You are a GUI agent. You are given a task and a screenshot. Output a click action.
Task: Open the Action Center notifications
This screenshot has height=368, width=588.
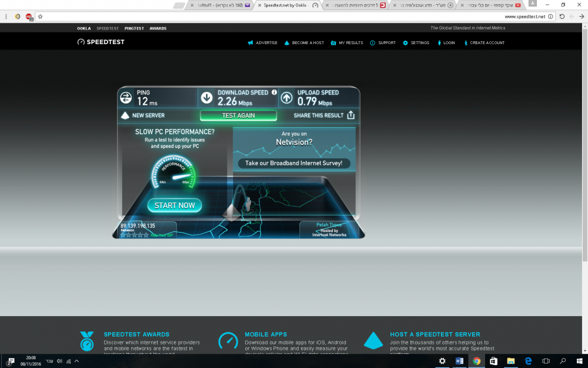point(11,361)
